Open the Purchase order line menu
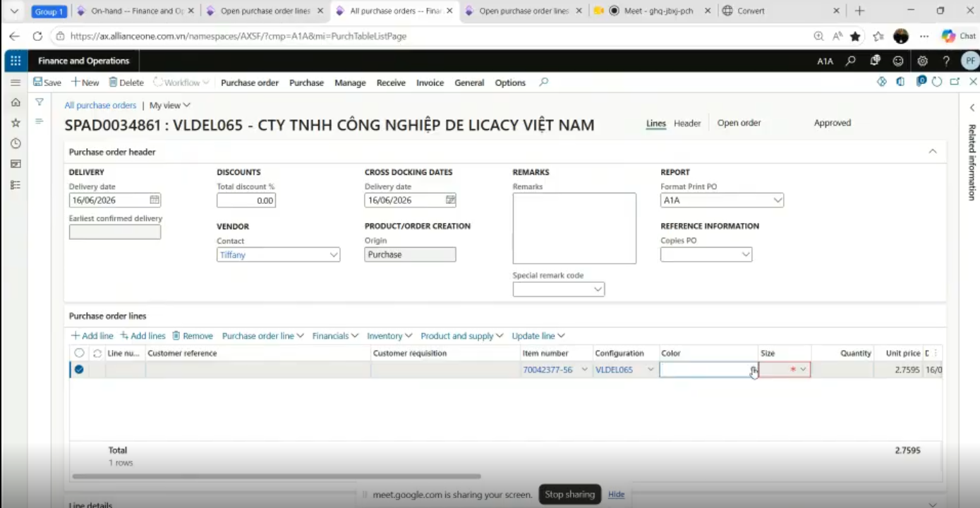Image resolution: width=980 pixels, height=508 pixels. pos(262,336)
